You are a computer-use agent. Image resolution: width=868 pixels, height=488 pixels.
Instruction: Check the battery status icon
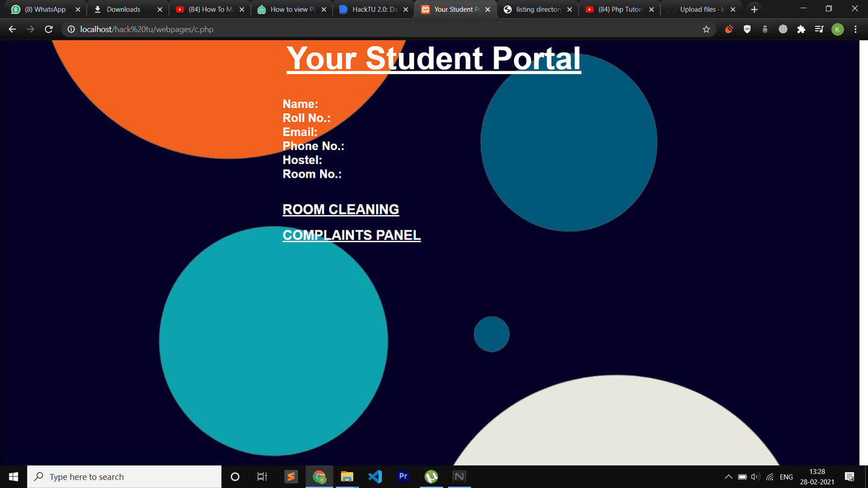tap(742, 477)
